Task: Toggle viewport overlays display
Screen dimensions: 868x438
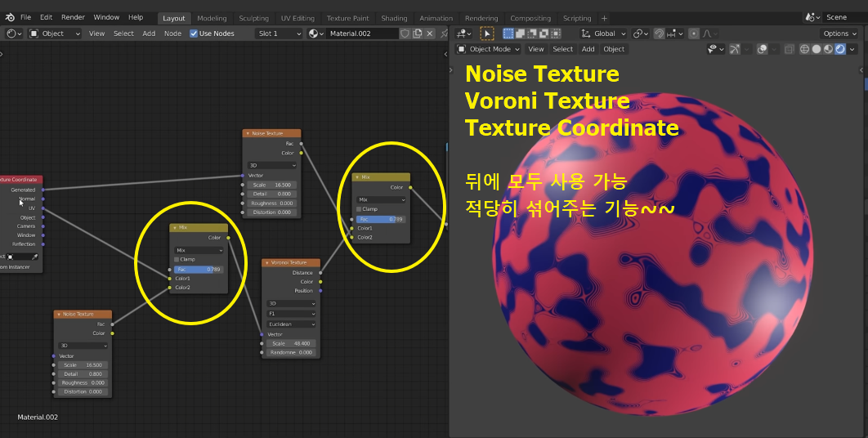Action: coord(762,49)
